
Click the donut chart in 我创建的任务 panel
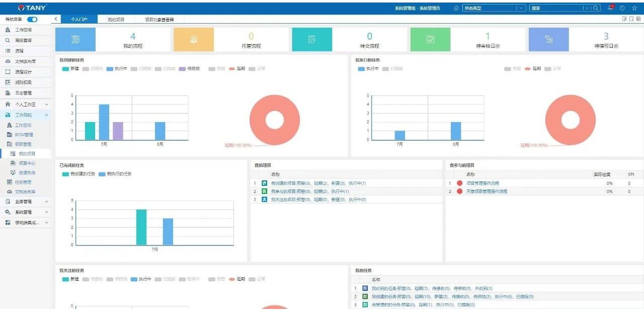(275, 121)
